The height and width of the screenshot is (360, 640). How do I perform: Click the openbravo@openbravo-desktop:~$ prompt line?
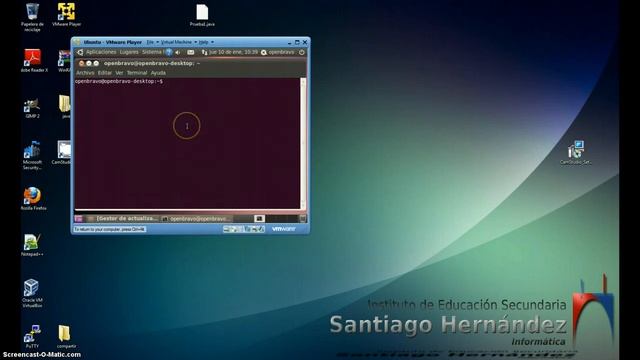pyautogui.click(x=119, y=82)
